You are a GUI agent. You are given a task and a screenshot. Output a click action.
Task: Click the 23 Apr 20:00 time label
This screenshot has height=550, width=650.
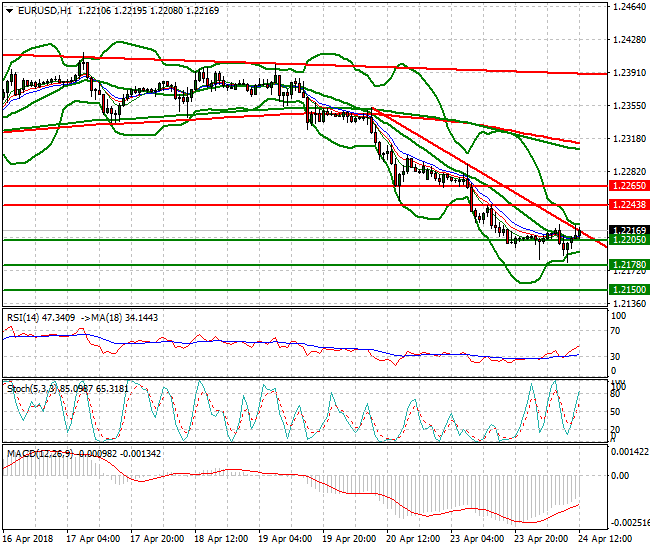pos(541,539)
